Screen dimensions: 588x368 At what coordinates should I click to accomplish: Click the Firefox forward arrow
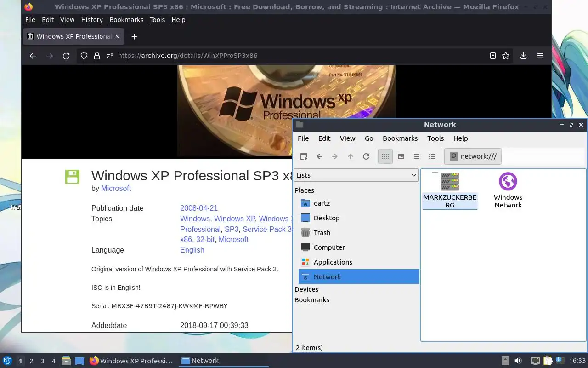[x=50, y=56]
